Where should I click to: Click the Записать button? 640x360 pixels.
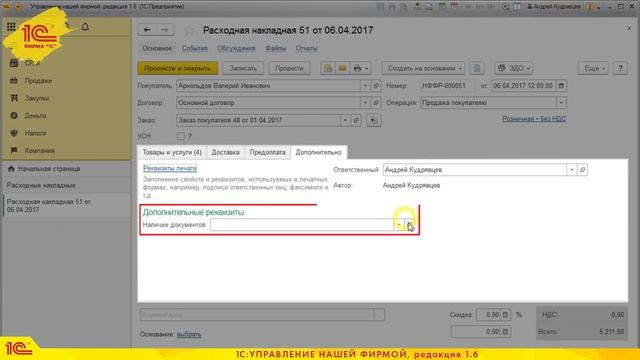pos(243,68)
